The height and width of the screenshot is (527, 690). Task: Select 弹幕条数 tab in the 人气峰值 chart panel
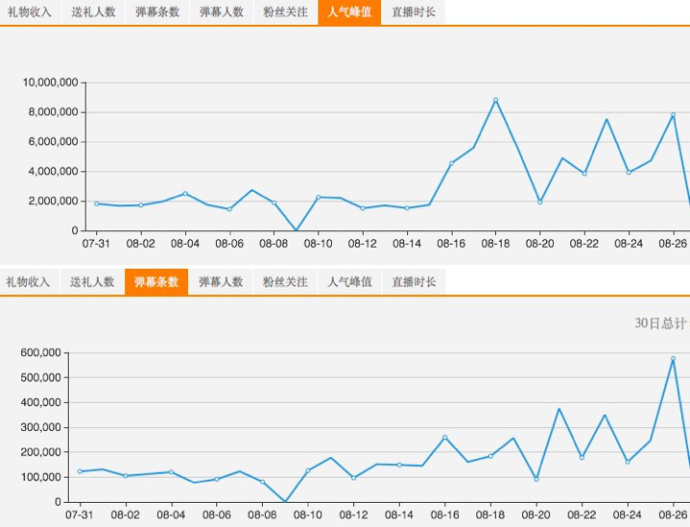click(x=158, y=12)
